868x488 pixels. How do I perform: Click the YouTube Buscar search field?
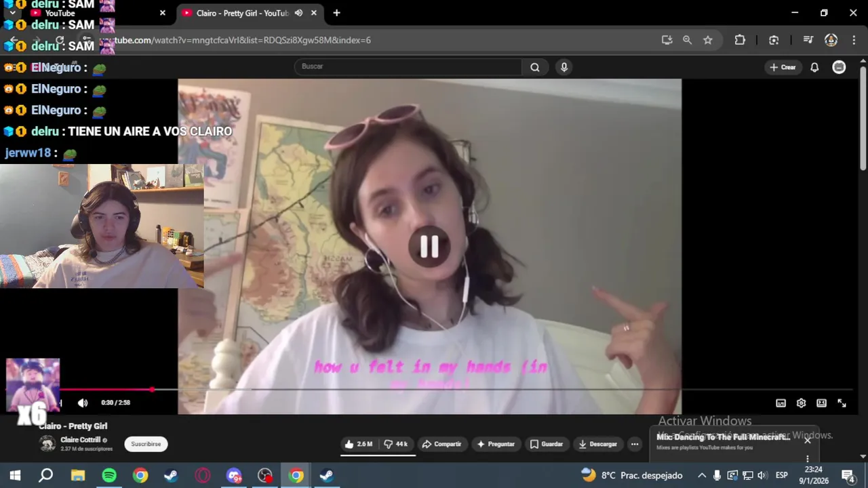408,66
